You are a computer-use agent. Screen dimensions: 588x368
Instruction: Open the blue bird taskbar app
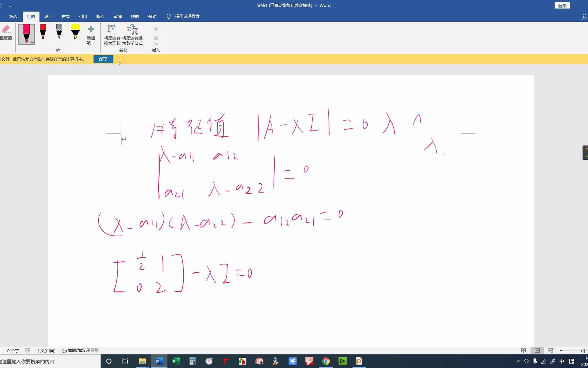(293, 361)
